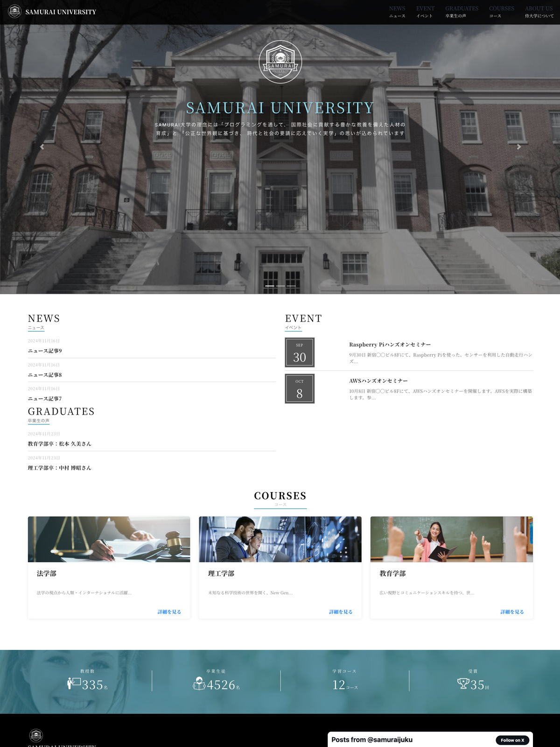The width and height of the screenshot is (560, 747).
Task: Click the teacher icon beside 335
Action: [74, 684]
